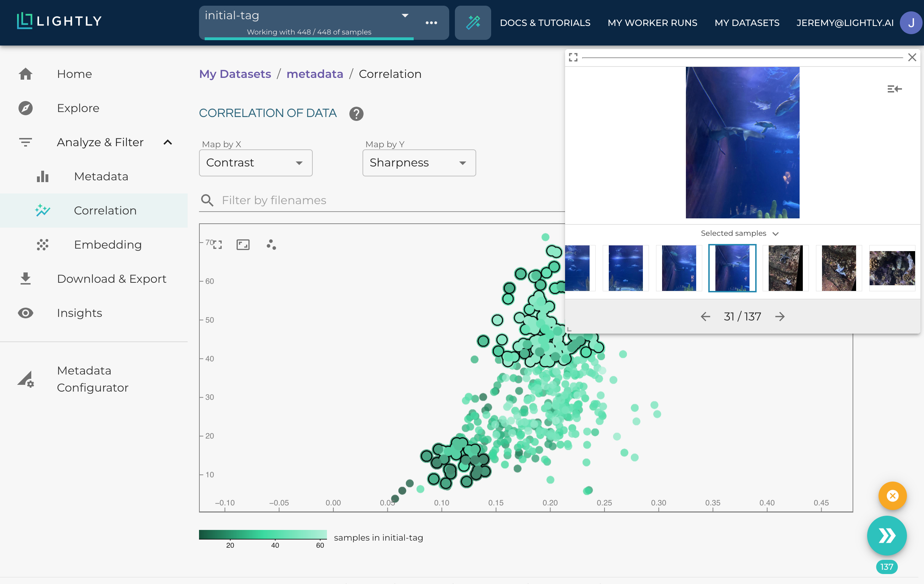Click the fullscreen icon in sample panel
924x584 pixels.
click(573, 57)
